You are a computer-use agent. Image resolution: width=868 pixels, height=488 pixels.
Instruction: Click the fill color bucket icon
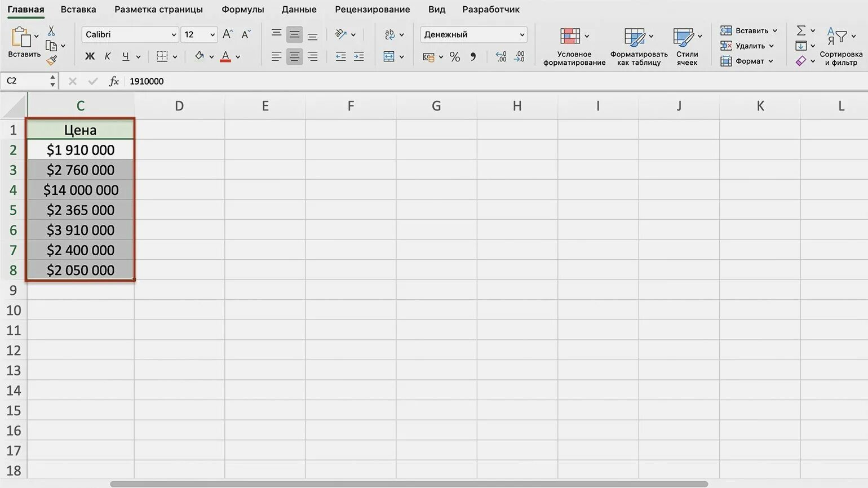[x=199, y=56]
